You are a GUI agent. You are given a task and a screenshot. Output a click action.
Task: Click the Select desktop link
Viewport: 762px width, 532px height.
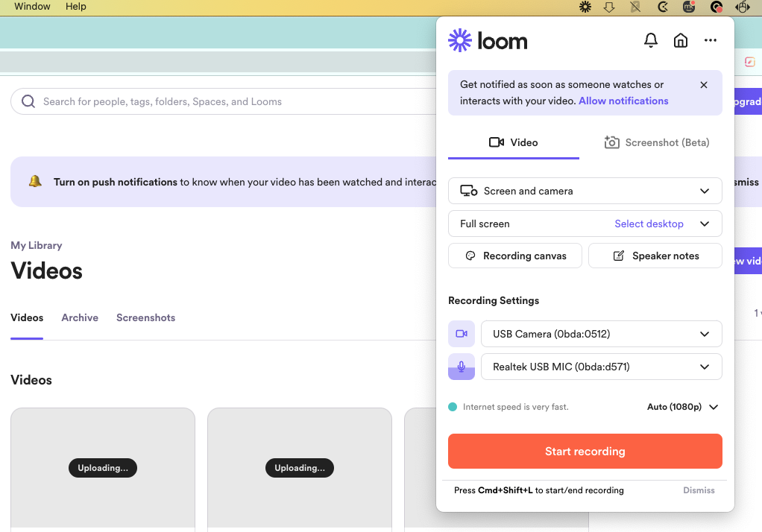click(x=649, y=224)
